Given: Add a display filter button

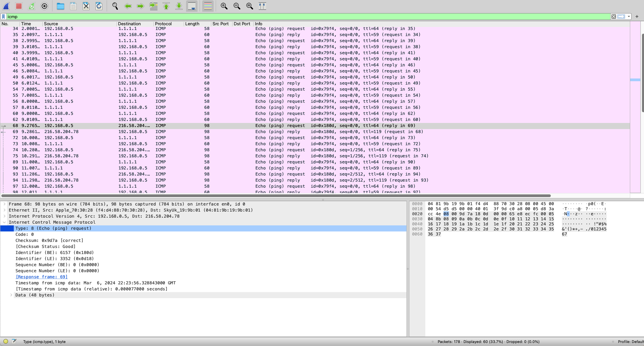Looking at the screenshot, I should (637, 17).
